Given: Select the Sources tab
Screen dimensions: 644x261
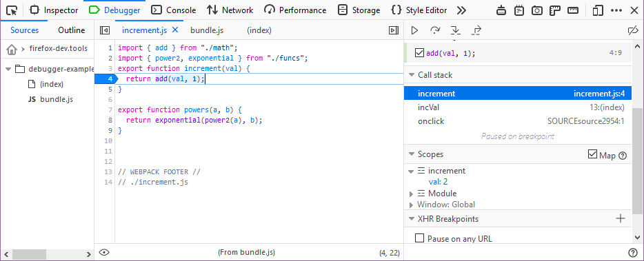Looking at the screenshot, I should coord(25,30).
